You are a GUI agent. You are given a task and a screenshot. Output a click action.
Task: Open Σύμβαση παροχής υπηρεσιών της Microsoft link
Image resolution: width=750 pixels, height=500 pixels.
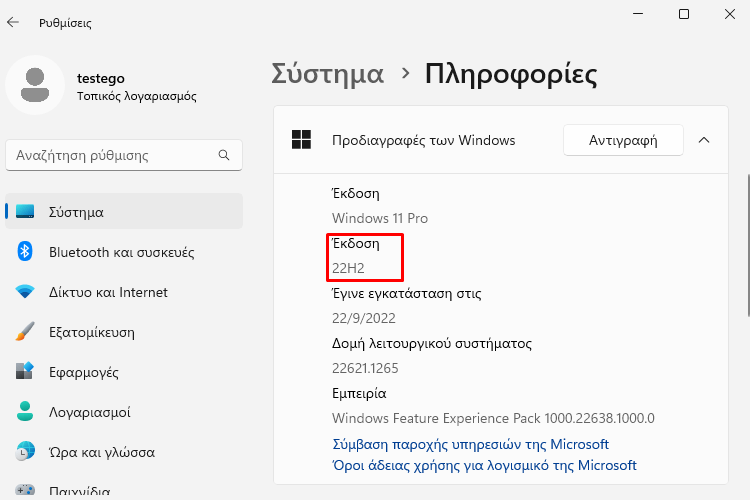point(471,444)
